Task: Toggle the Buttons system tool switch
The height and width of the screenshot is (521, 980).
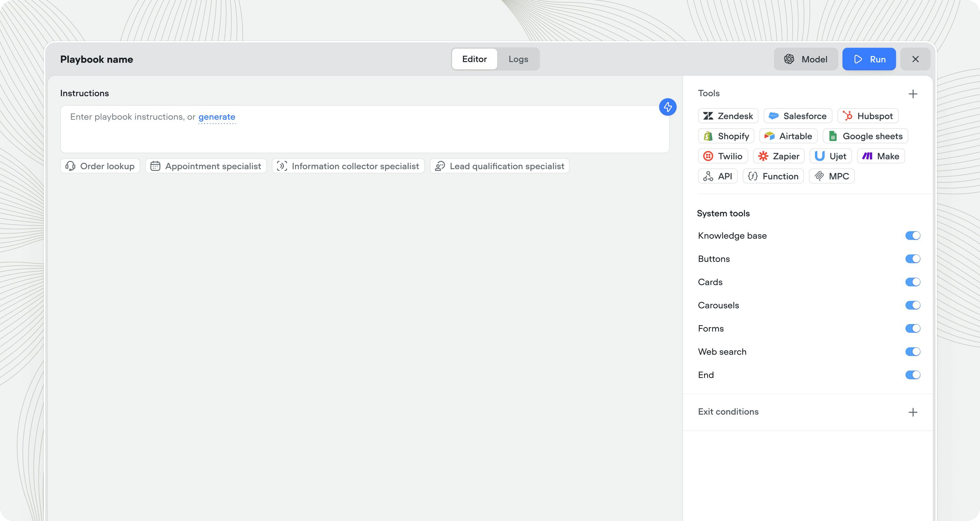Action: coord(912,259)
